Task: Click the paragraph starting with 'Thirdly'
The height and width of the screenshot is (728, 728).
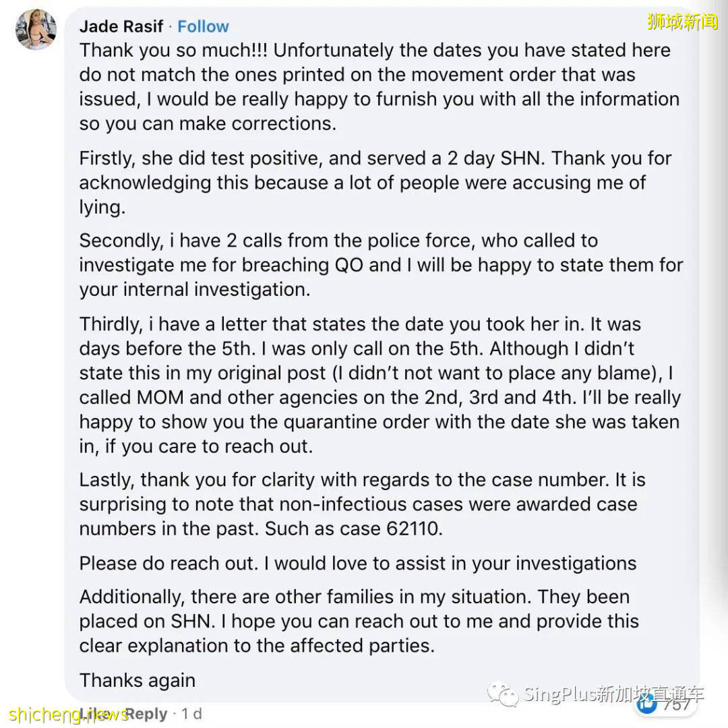Action: point(380,385)
